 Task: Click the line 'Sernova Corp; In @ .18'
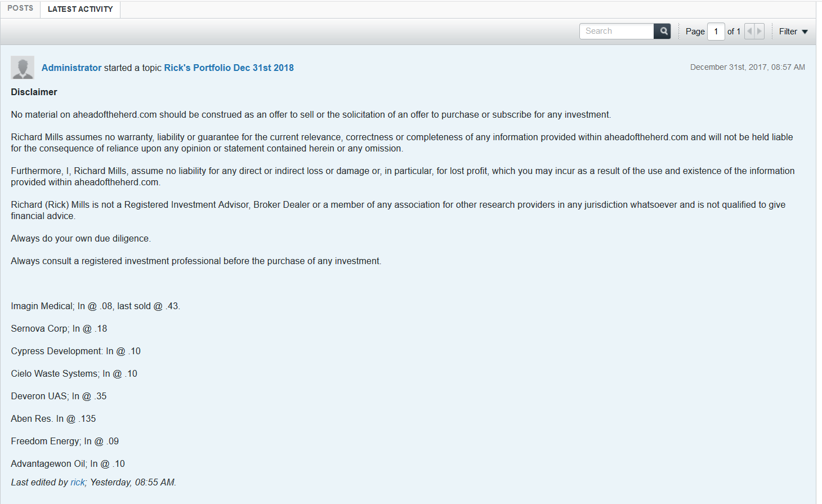[x=59, y=328]
